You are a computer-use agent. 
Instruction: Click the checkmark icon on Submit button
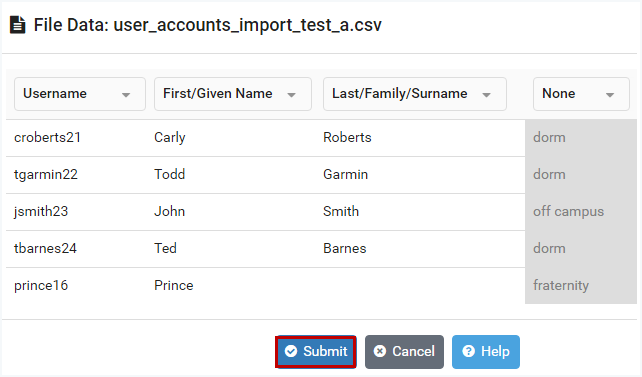point(291,351)
